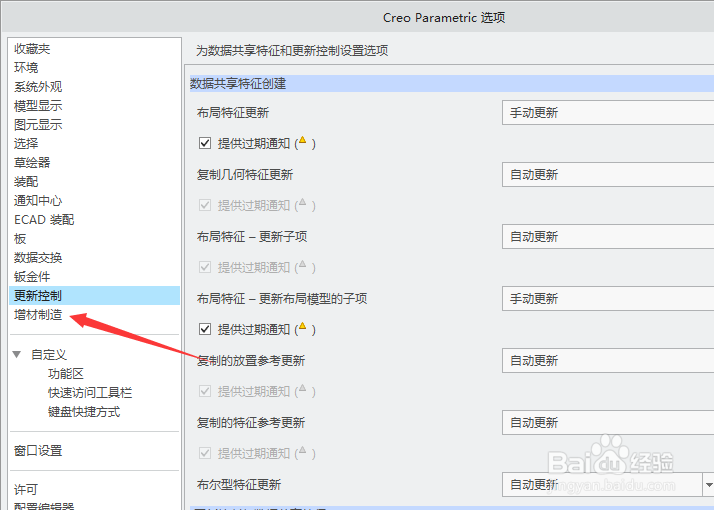Open 复制的放置参考更新 dropdown
Viewport: 714px width, 510px height.
(608, 361)
